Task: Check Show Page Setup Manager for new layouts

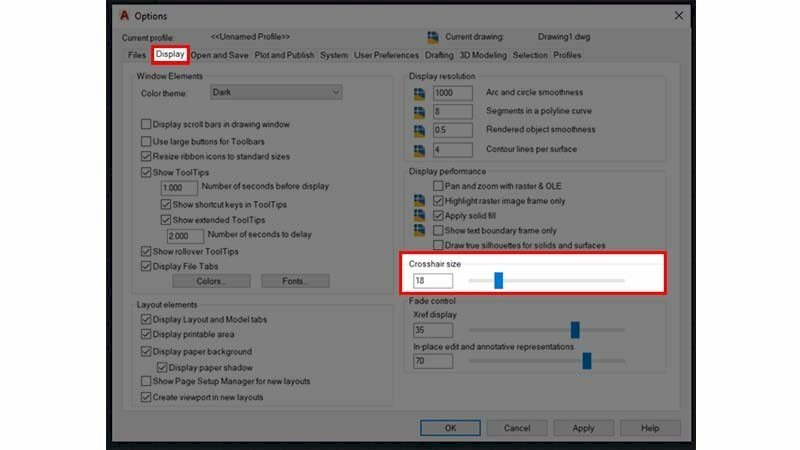Action: click(147, 382)
